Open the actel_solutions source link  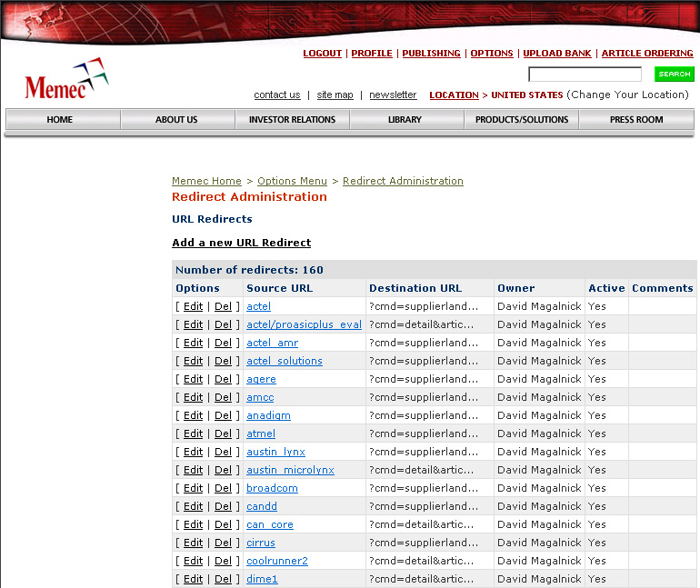(284, 361)
